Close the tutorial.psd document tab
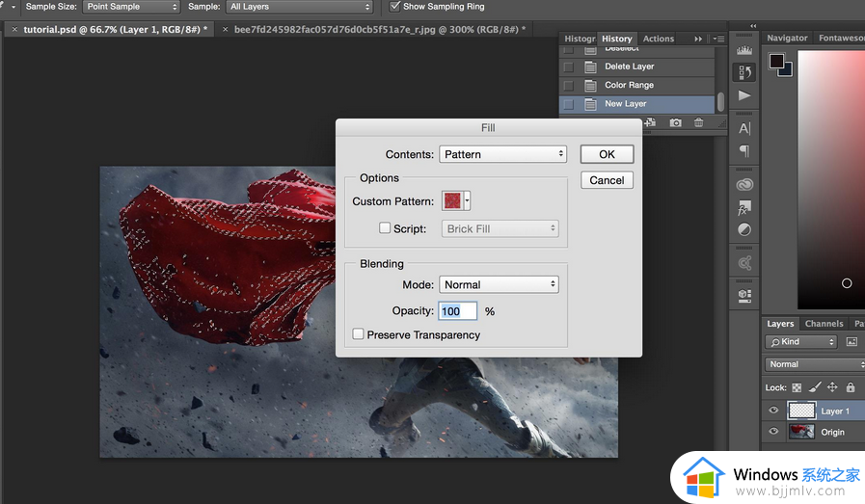The height and width of the screenshot is (504, 865). pyautogui.click(x=14, y=29)
